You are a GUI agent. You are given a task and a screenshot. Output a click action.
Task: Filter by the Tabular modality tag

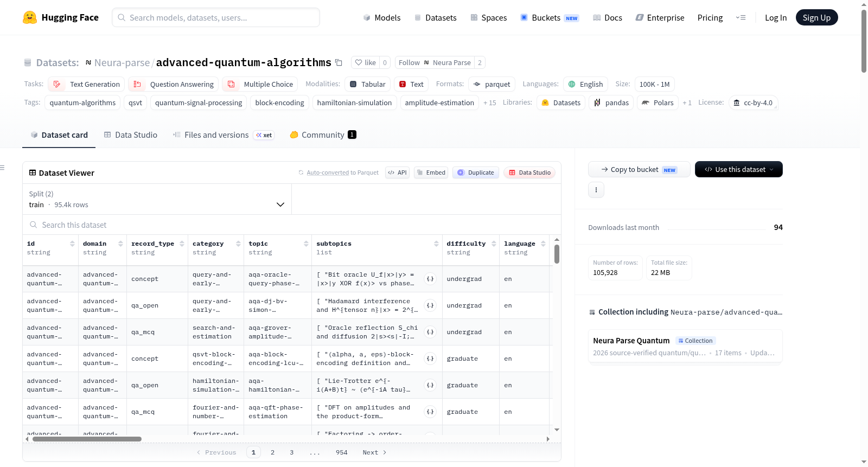(367, 84)
